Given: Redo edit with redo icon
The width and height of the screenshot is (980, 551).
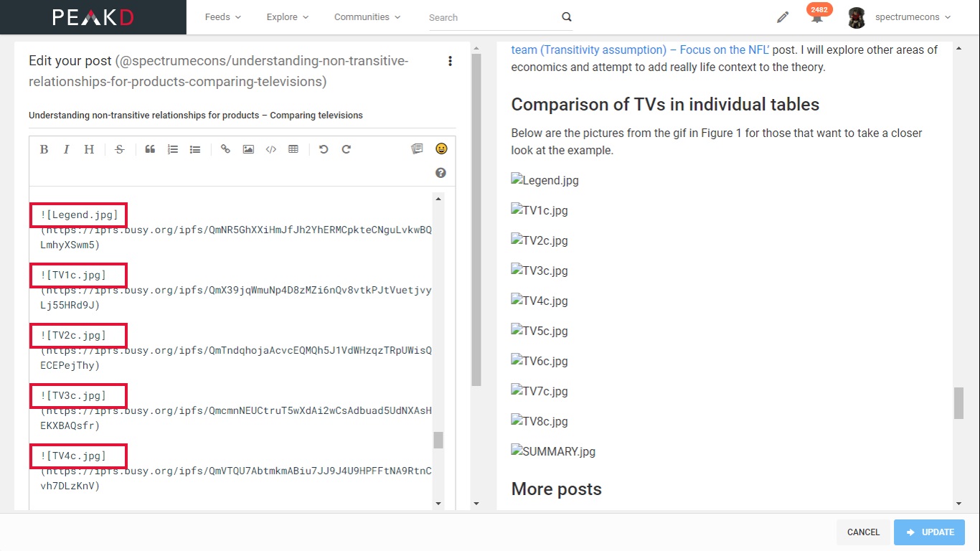Looking at the screenshot, I should click(347, 149).
